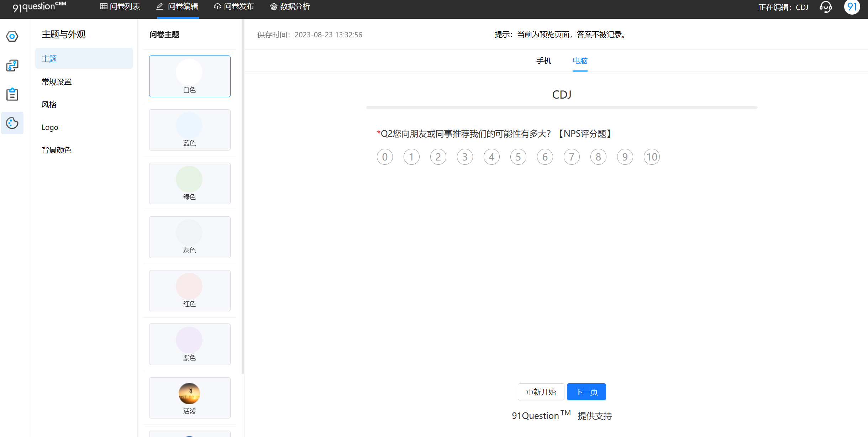Choose the 白色 theme card
Screen dimensions: 868x437
[190, 76]
